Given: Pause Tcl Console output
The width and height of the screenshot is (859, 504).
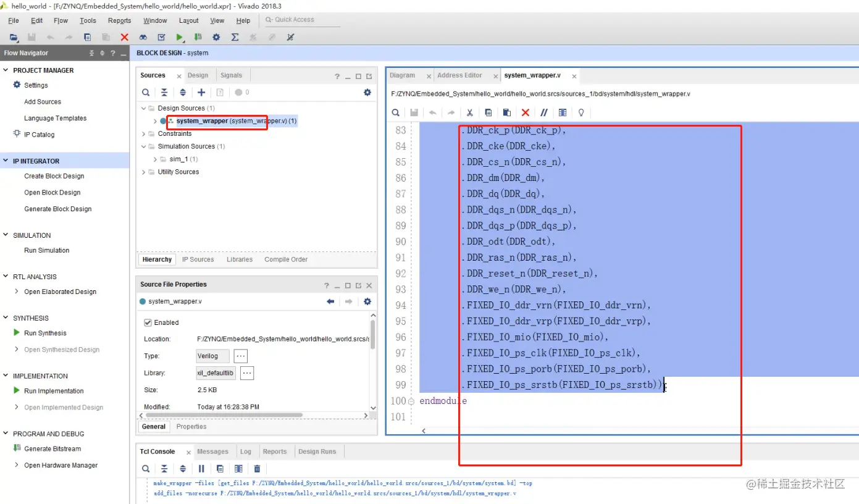Looking at the screenshot, I should pos(201,469).
